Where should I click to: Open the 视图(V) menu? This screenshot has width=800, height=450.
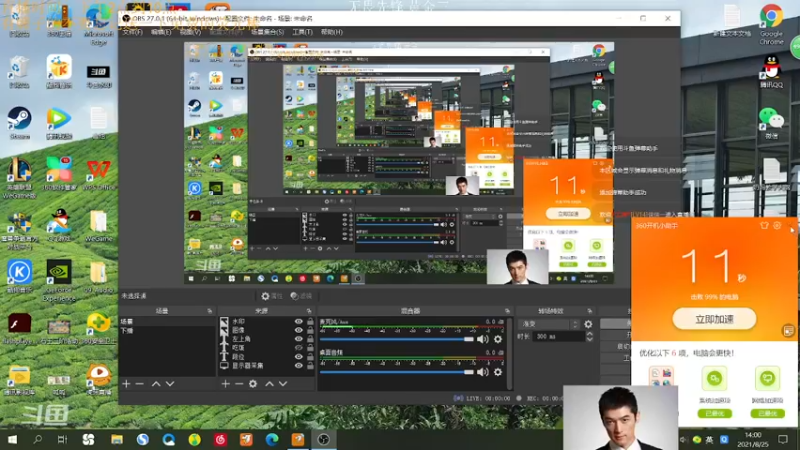(x=190, y=32)
